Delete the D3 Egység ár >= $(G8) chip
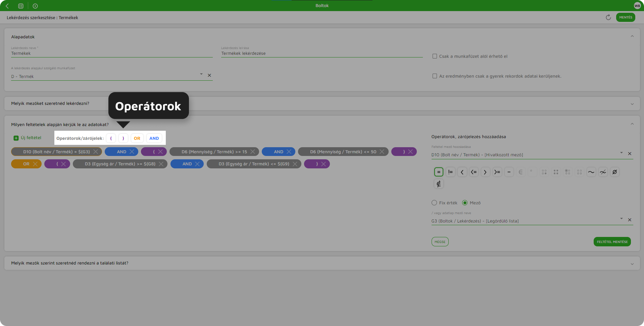Viewport: 644px width, 326px height. (161, 164)
